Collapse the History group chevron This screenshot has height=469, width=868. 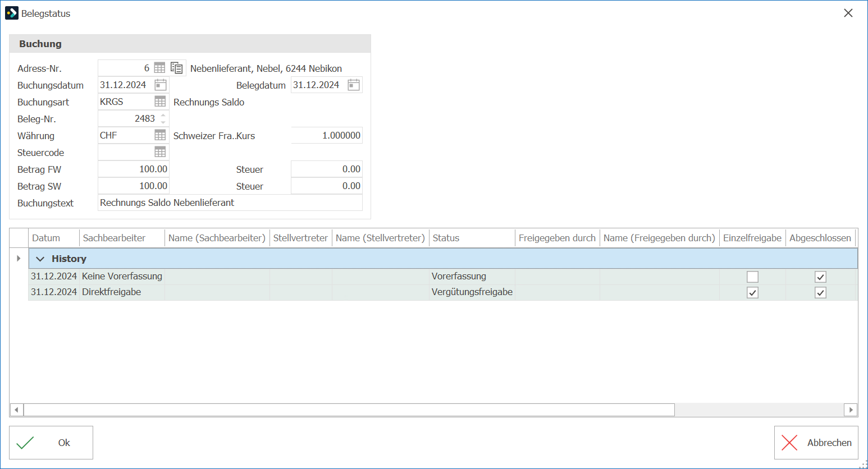(40, 259)
